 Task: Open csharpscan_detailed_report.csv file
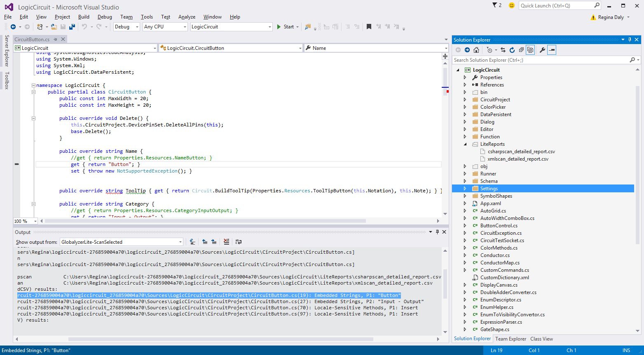coord(521,152)
